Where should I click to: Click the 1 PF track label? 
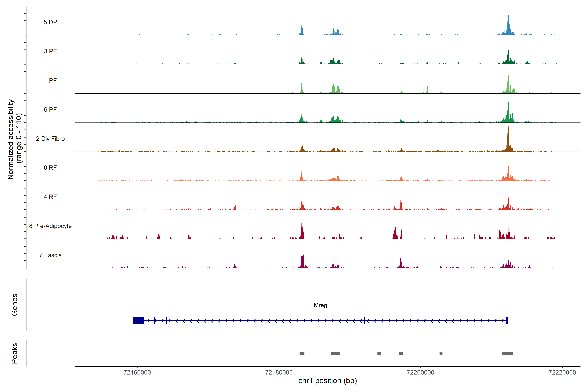pos(50,81)
